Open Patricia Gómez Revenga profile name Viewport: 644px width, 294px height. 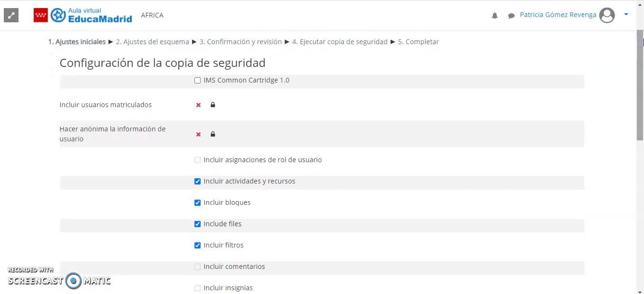tap(558, 15)
